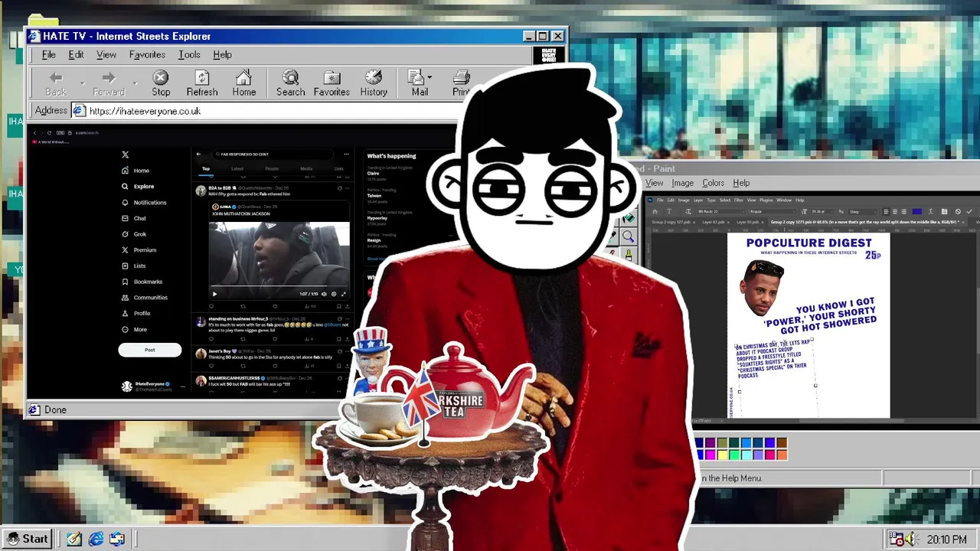980x551 pixels.
Task: Pick the orange swatch in Paint palette
Action: point(782,455)
